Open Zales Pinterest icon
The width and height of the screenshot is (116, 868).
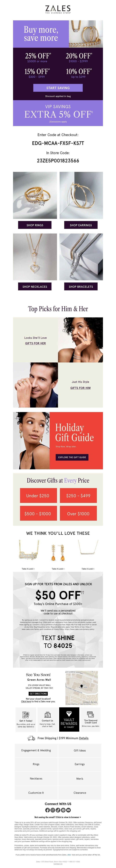pos(63,810)
